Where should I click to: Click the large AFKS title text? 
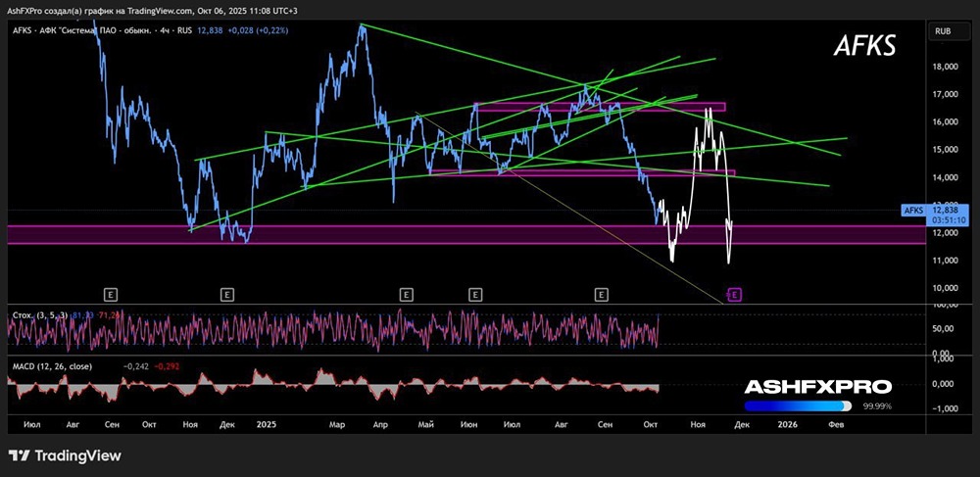(x=865, y=46)
